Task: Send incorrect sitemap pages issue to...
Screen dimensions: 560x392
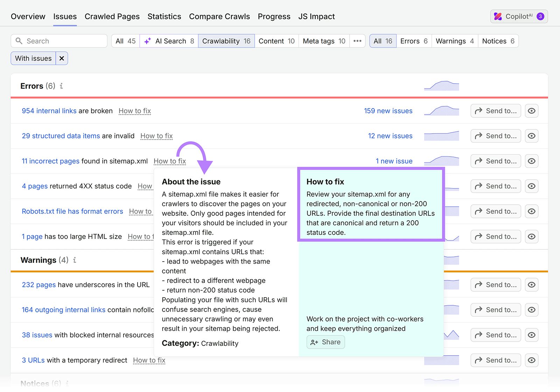Action: pos(496,161)
